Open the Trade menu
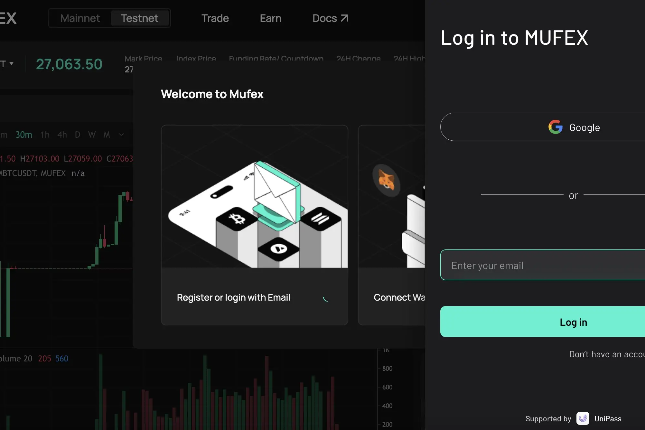 [215, 18]
